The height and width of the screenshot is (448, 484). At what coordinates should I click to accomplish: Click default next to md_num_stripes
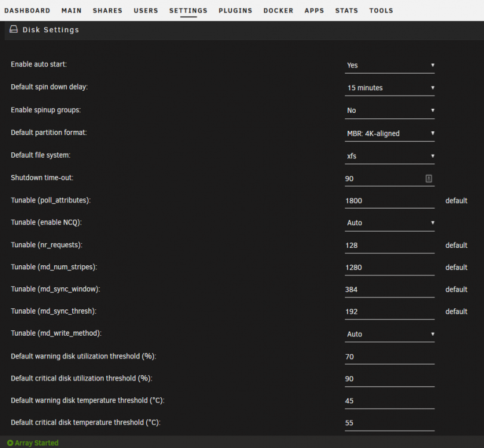click(456, 268)
